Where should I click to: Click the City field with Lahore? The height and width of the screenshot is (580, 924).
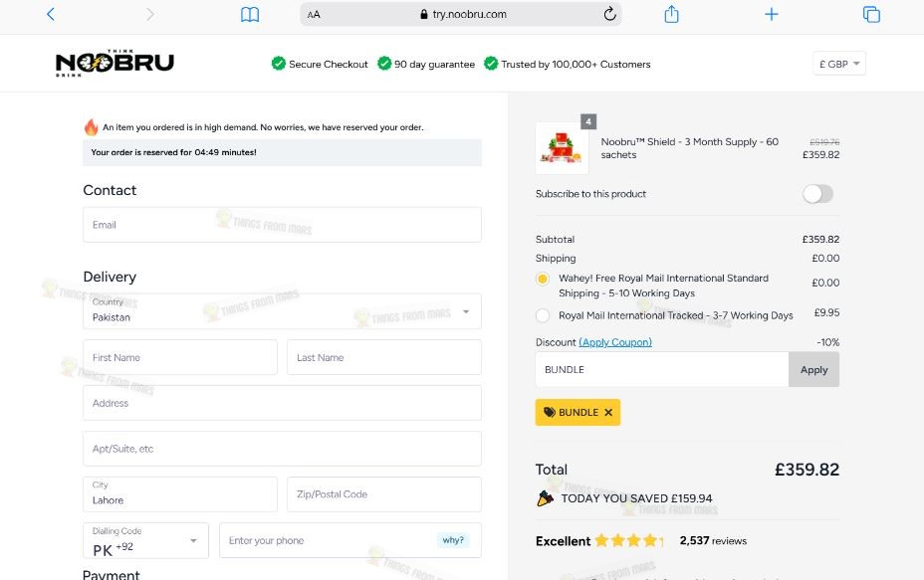coord(180,494)
